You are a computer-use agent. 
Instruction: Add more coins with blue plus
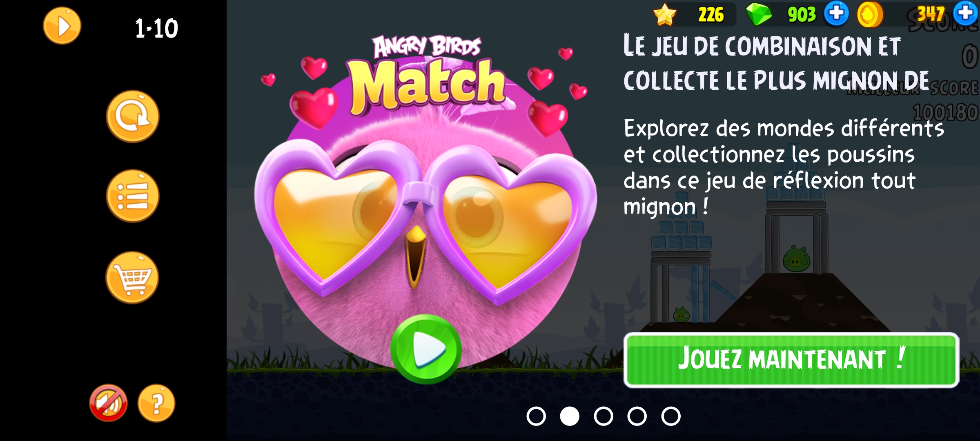pos(966,13)
